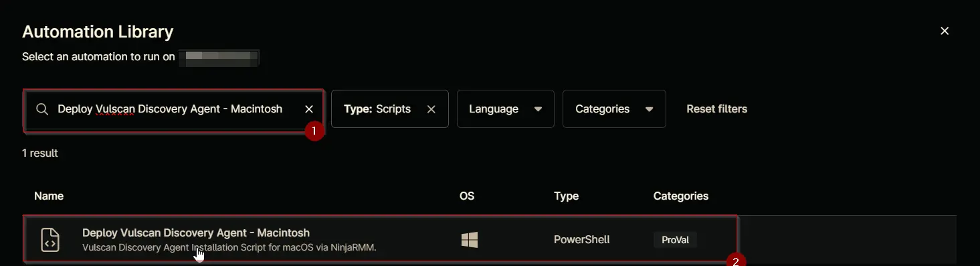Click the PowerShell type cell
The width and height of the screenshot is (980, 266).
(581, 240)
